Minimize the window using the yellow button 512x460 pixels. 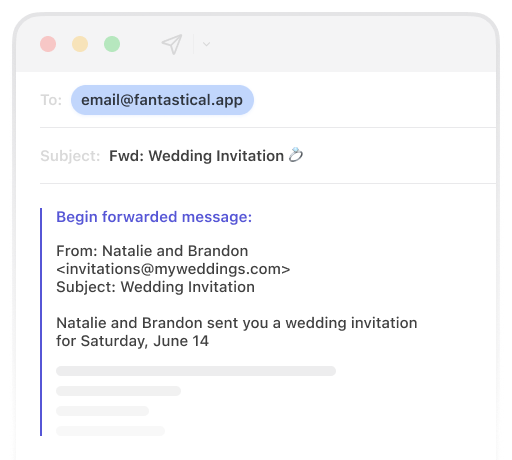80,44
